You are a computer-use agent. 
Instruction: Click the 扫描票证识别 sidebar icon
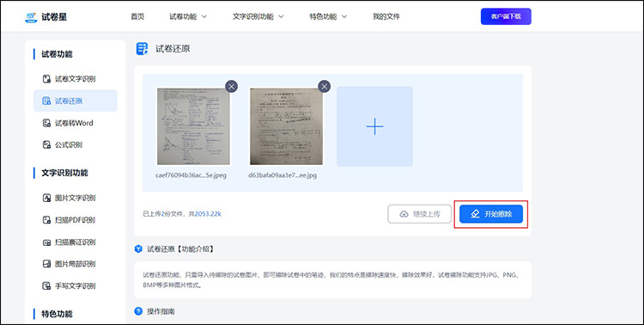(x=47, y=242)
